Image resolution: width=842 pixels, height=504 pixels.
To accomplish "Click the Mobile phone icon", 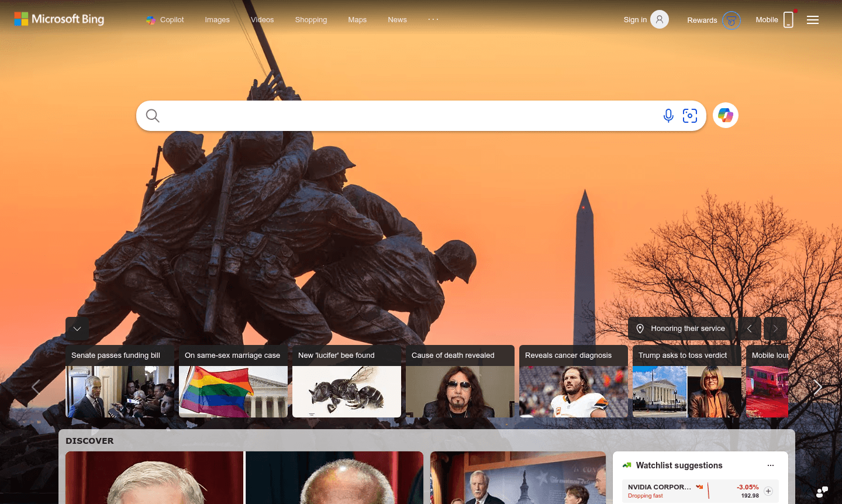I will (788, 19).
